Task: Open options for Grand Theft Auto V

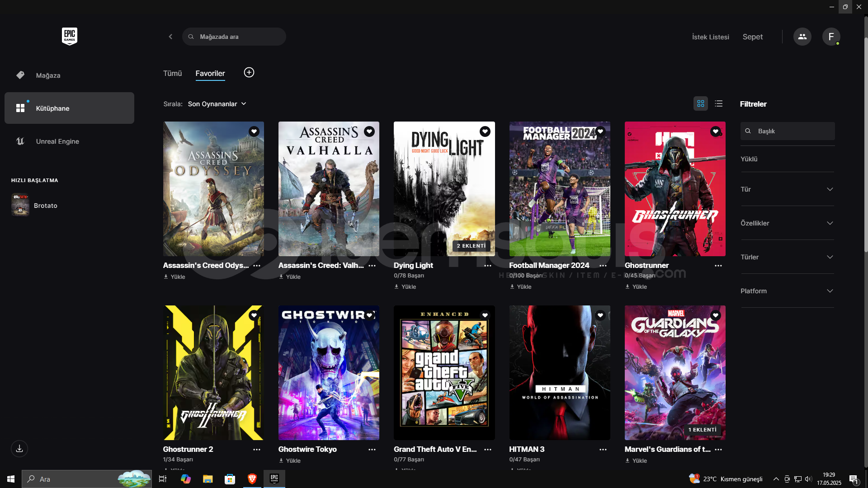Action: pyautogui.click(x=488, y=450)
